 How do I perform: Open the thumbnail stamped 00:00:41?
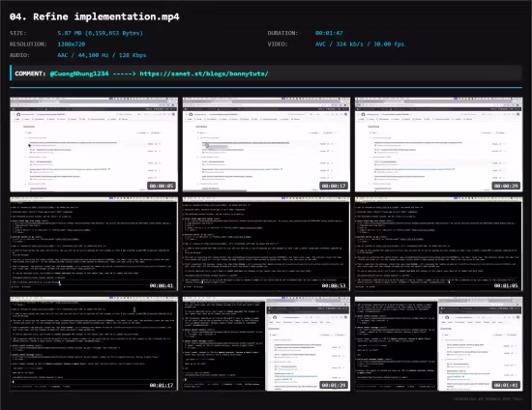[94, 244]
